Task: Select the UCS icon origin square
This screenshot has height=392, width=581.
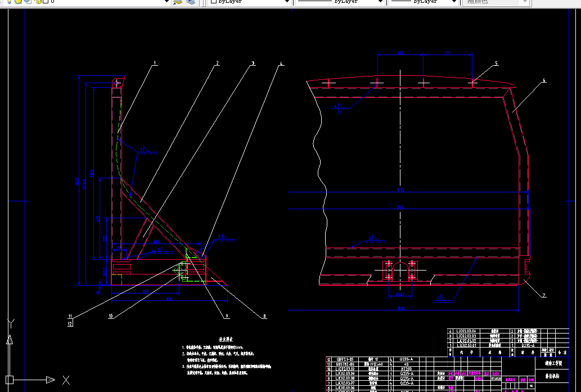Action: (10, 380)
